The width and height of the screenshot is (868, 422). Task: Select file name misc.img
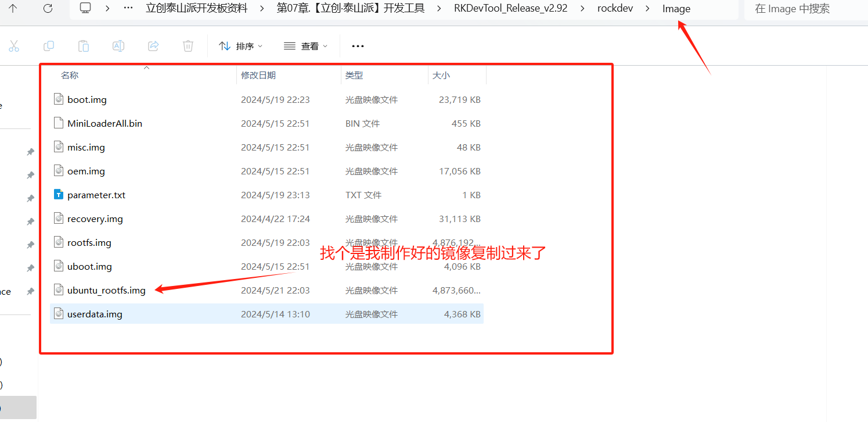(86, 147)
